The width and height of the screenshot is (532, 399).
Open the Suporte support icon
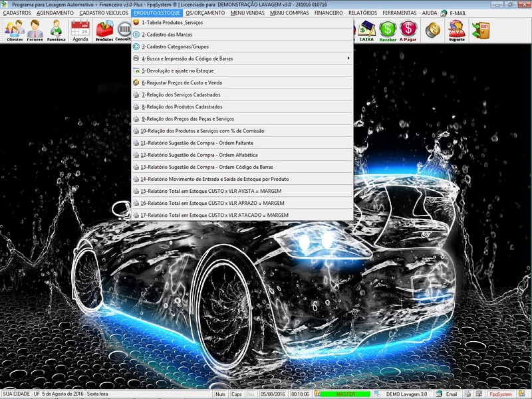click(x=457, y=30)
